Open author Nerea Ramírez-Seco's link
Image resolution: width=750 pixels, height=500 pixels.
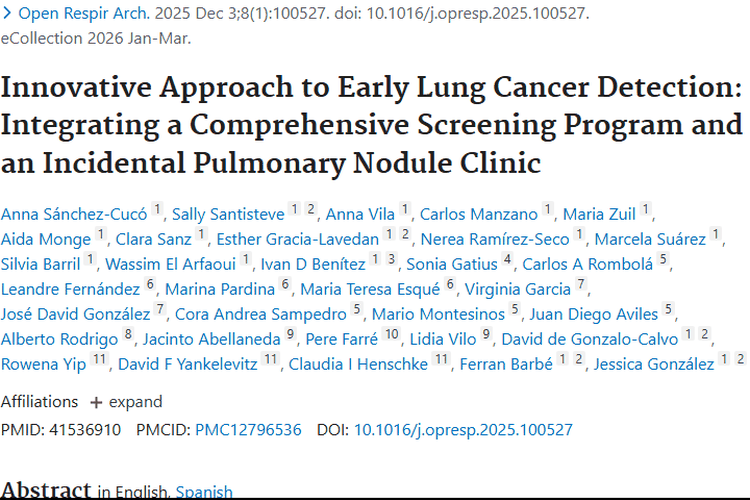[x=492, y=239]
